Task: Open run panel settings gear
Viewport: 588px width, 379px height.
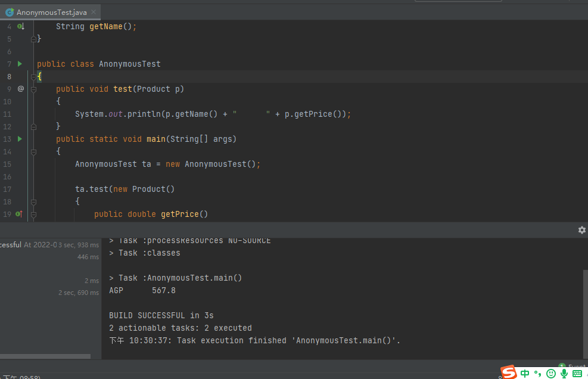Action: (581, 230)
